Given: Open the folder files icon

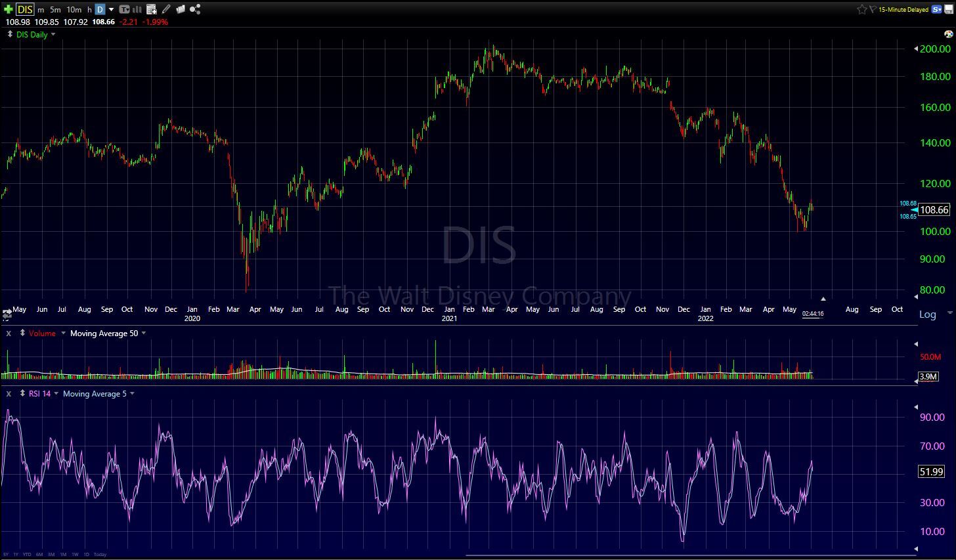Looking at the screenshot, I should [181, 9].
